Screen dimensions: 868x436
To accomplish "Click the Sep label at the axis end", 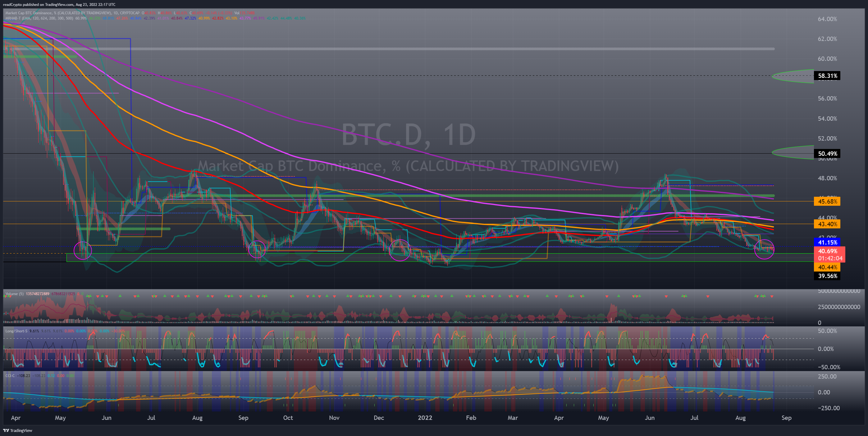I will coord(786,418).
